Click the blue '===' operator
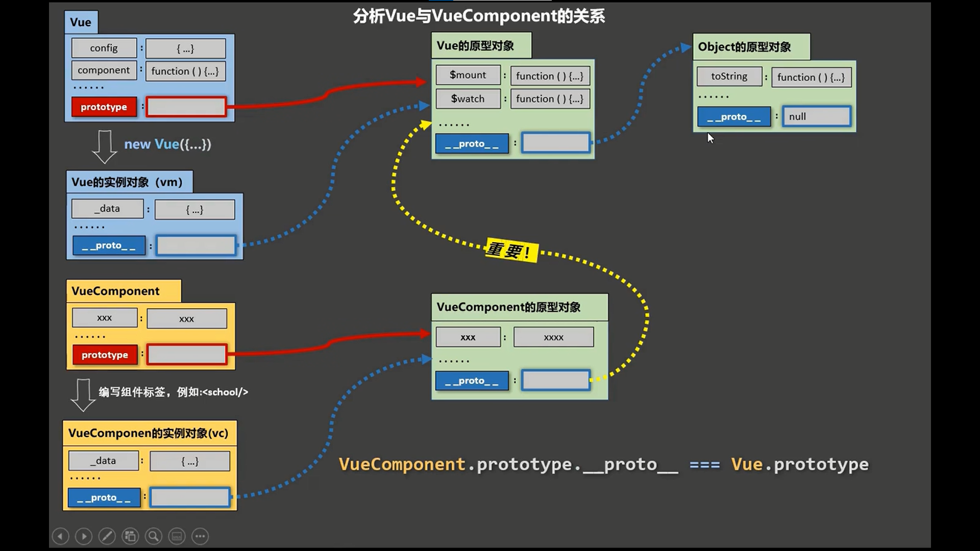The height and width of the screenshot is (551, 980). coord(705,465)
